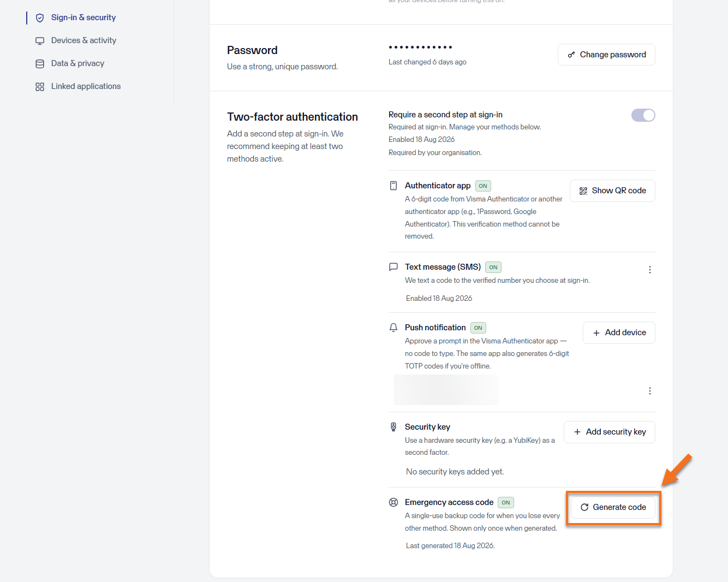Toggle Require a second step at sign-in
The height and width of the screenshot is (582, 728).
pyautogui.click(x=643, y=115)
